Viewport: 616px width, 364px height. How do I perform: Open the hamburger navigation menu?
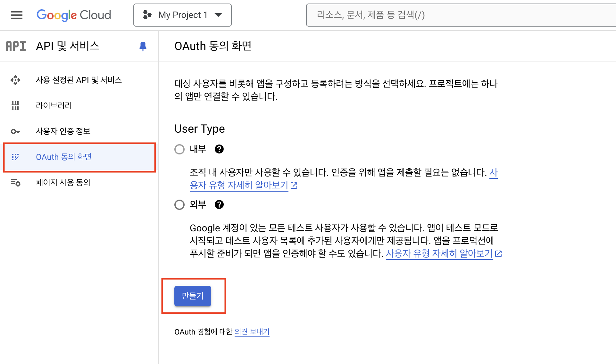tap(17, 15)
